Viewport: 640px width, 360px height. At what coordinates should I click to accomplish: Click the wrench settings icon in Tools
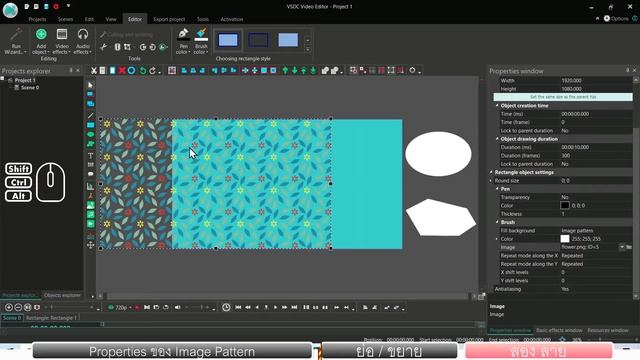104,47
